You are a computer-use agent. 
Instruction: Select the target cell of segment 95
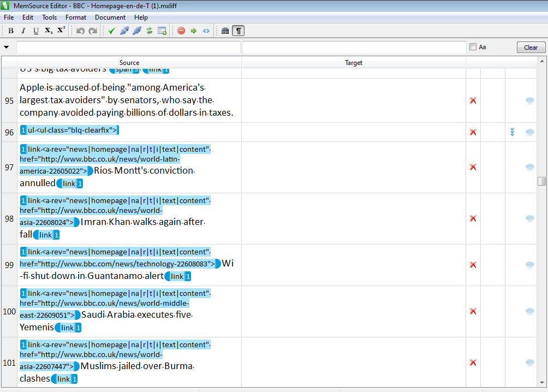coord(354,100)
